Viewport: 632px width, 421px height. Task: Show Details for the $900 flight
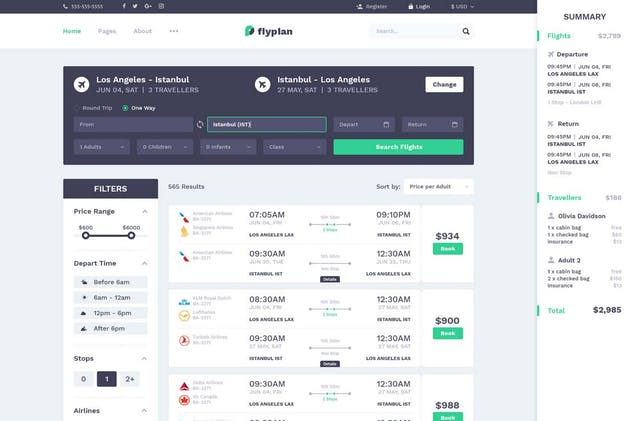point(330,364)
